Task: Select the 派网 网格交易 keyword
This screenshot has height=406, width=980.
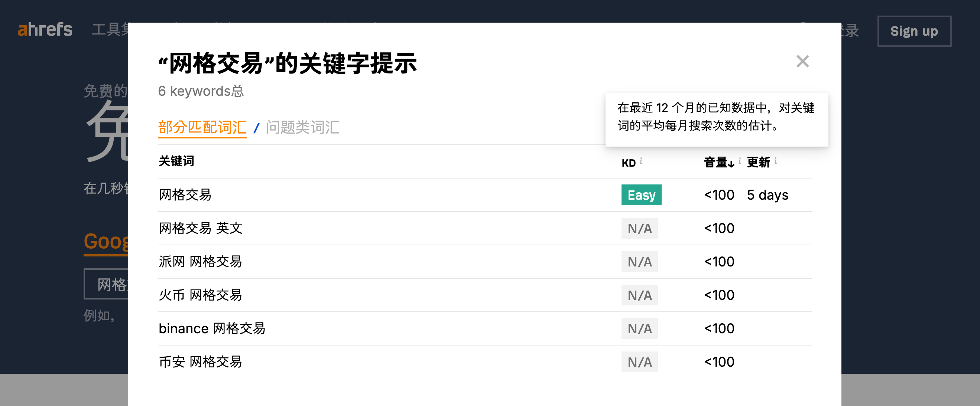Action: tap(200, 262)
